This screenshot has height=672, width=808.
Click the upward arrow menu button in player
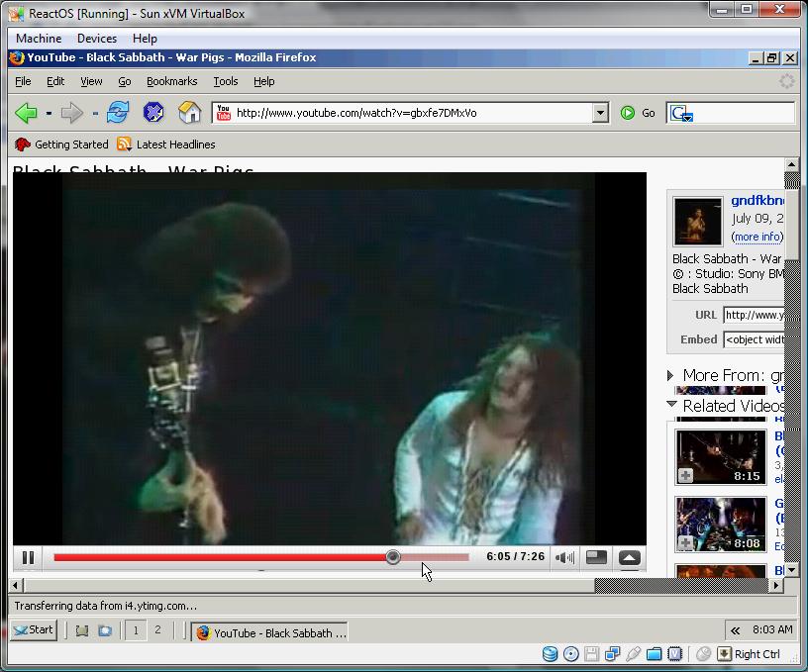pos(629,558)
